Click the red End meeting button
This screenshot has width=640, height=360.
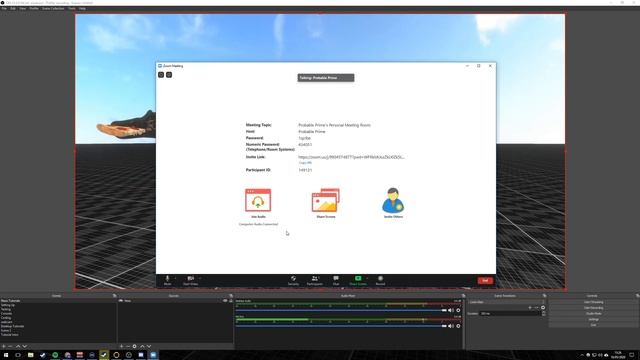485,280
